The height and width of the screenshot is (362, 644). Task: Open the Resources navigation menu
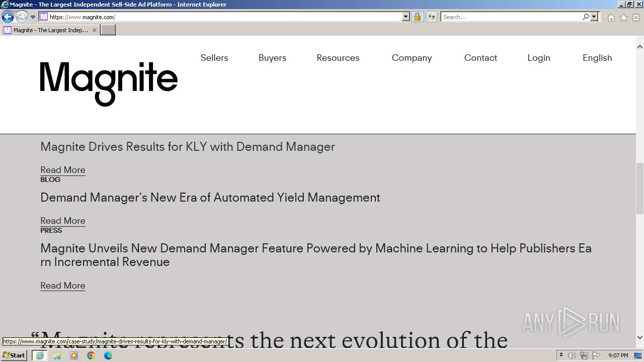click(338, 58)
